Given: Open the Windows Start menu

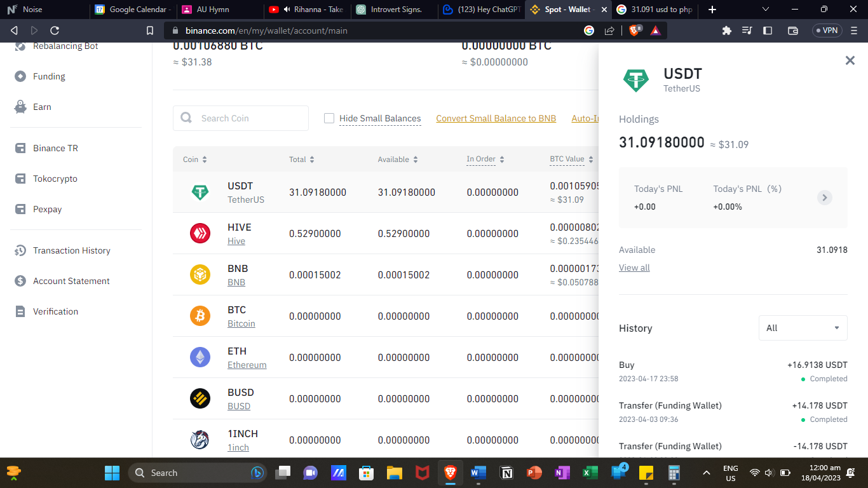Looking at the screenshot, I should tap(112, 473).
